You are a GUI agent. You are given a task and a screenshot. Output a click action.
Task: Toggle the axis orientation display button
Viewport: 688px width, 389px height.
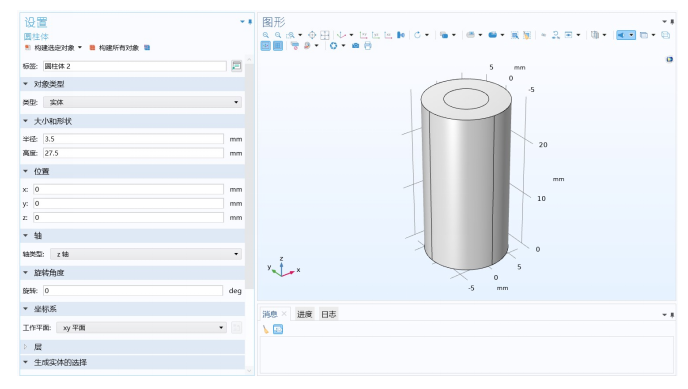pos(265,46)
